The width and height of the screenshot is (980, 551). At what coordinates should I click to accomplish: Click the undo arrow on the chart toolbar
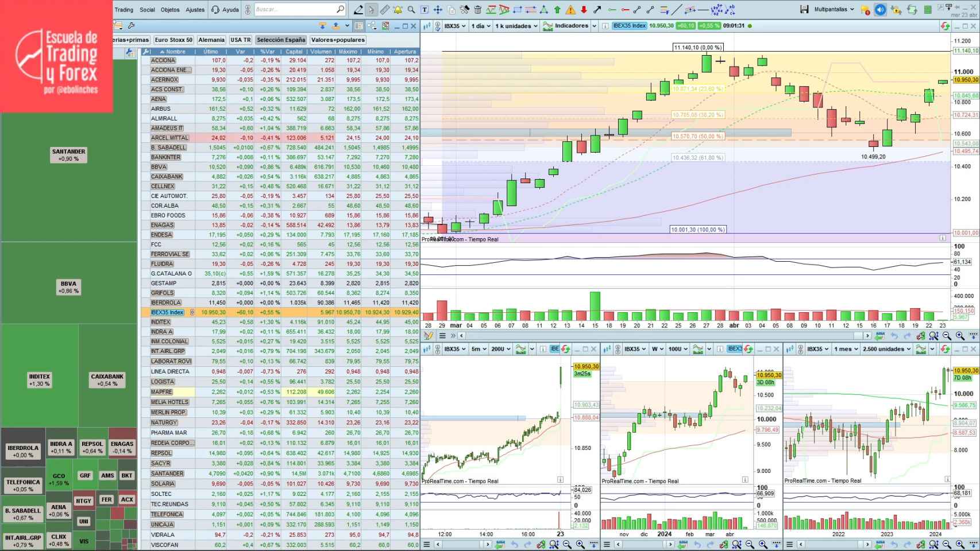coord(895,336)
